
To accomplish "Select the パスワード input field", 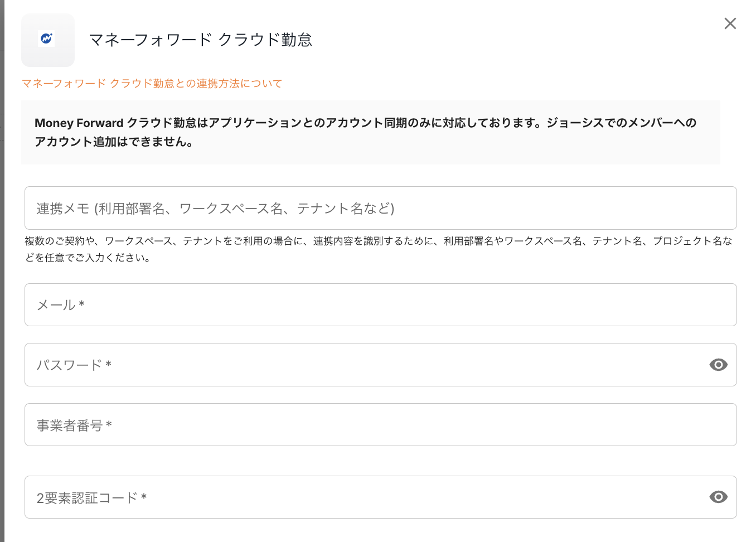I will click(x=362, y=365).
